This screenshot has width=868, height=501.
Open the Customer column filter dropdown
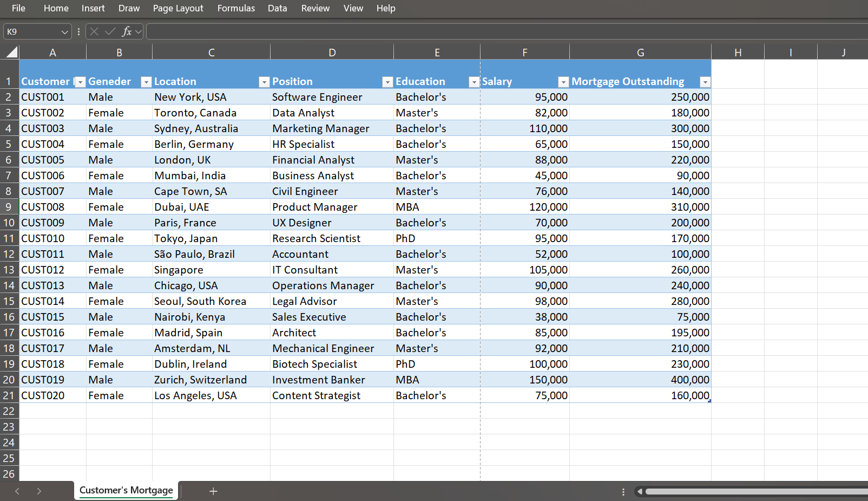pos(80,82)
